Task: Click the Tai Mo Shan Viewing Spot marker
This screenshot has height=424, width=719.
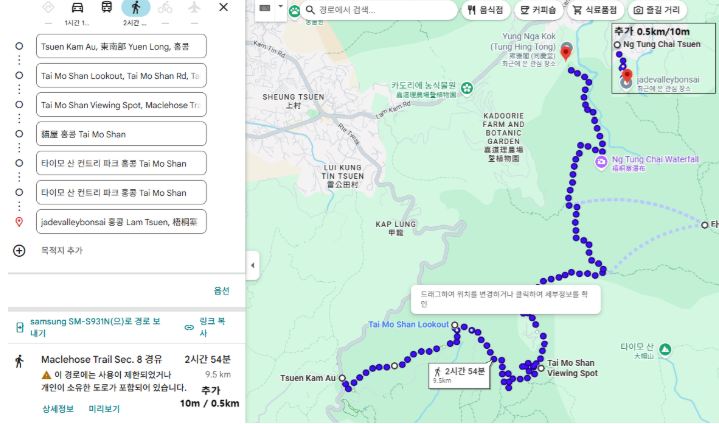Action: (541, 368)
